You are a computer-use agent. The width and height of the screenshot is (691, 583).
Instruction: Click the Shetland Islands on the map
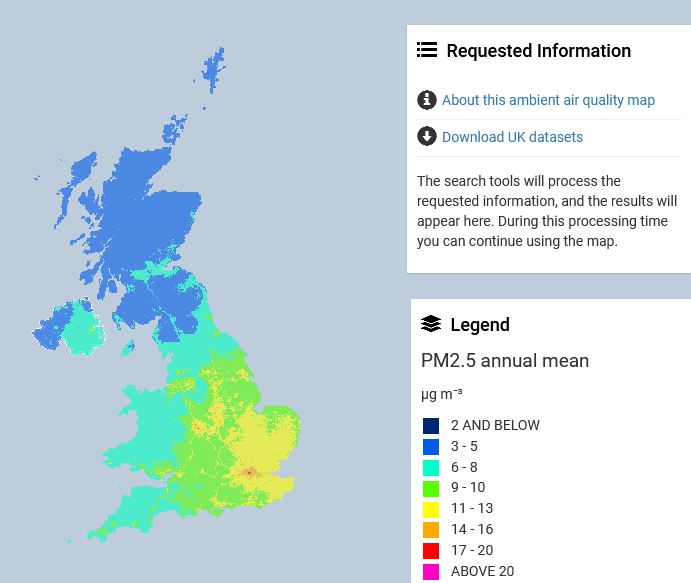(x=213, y=70)
